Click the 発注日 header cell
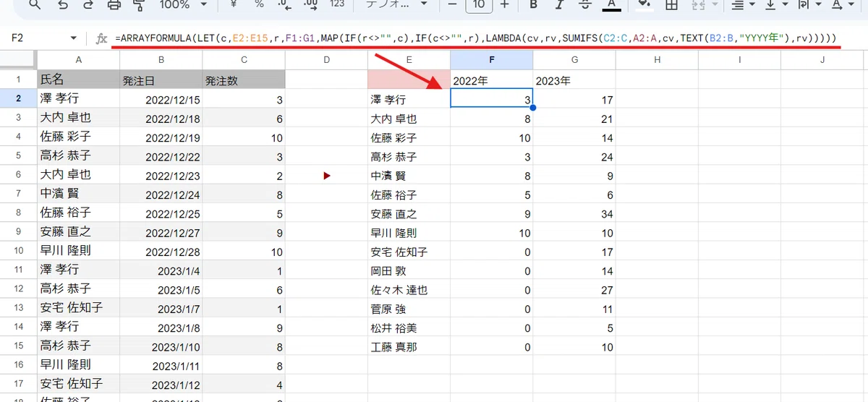Image resolution: width=868 pixels, height=402 pixels. tap(161, 80)
